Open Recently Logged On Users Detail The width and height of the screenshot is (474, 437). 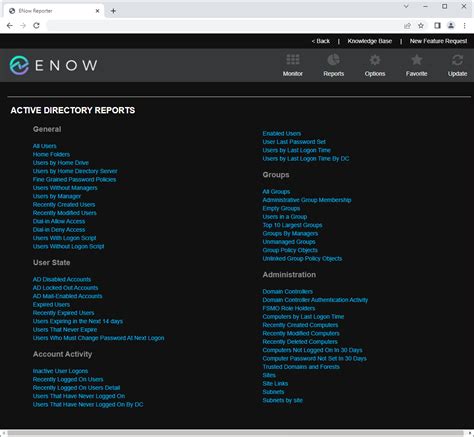tap(76, 388)
